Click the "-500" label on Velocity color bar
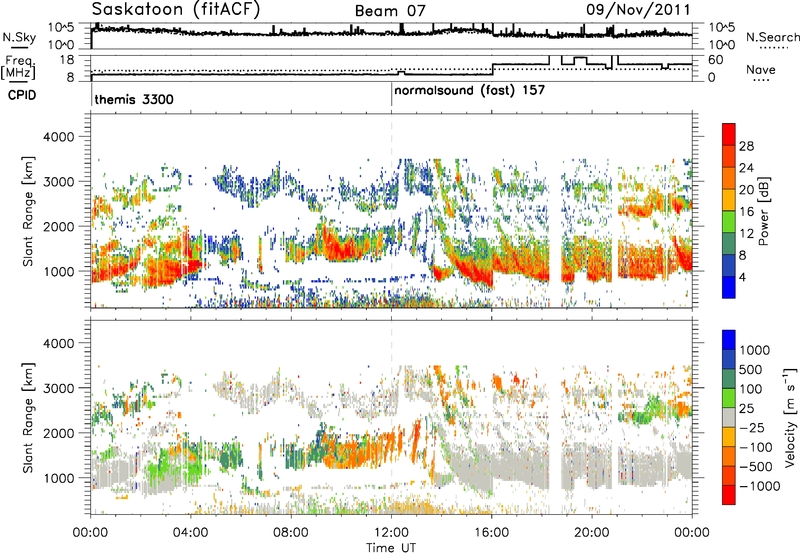Screen dimensions: 800x554 pyautogui.click(x=756, y=466)
